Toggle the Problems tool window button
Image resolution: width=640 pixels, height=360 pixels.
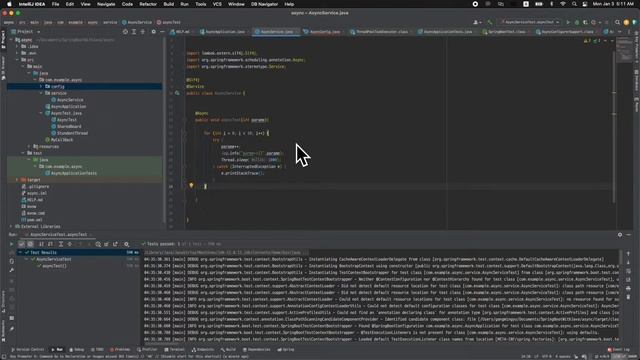[120, 350]
